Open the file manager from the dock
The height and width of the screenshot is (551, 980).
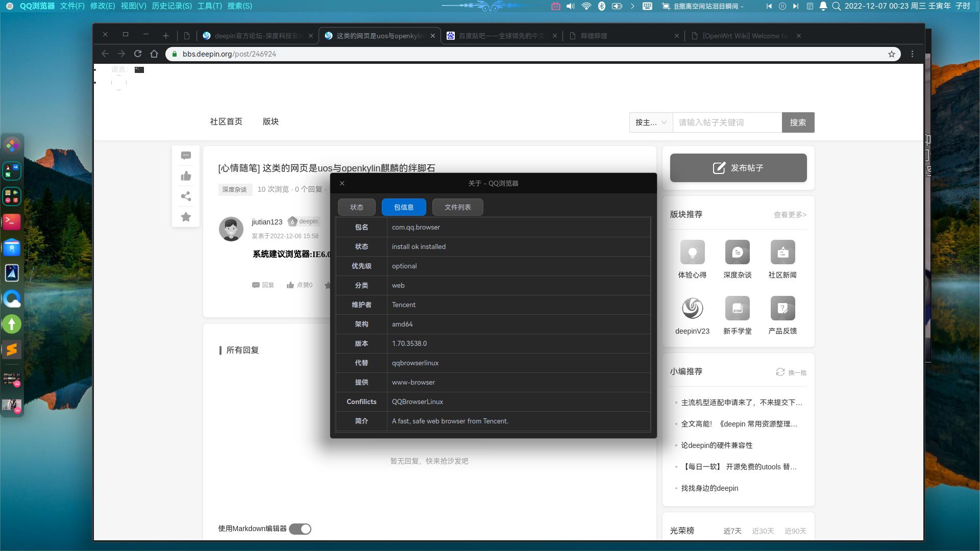[12, 248]
